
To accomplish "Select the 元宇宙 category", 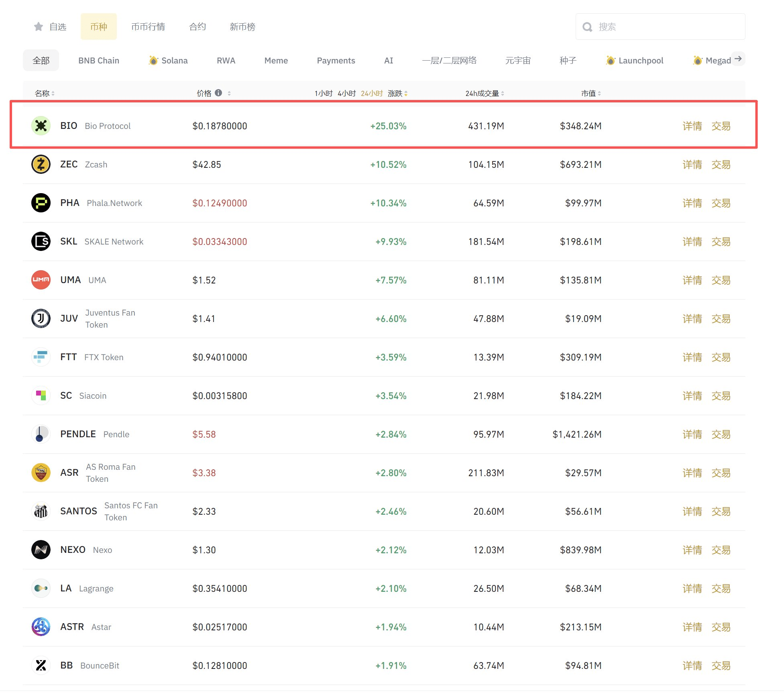I will coord(518,60).
